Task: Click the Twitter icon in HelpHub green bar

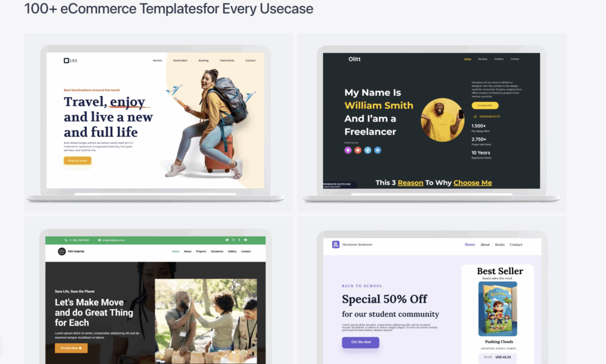Action: 227,240
